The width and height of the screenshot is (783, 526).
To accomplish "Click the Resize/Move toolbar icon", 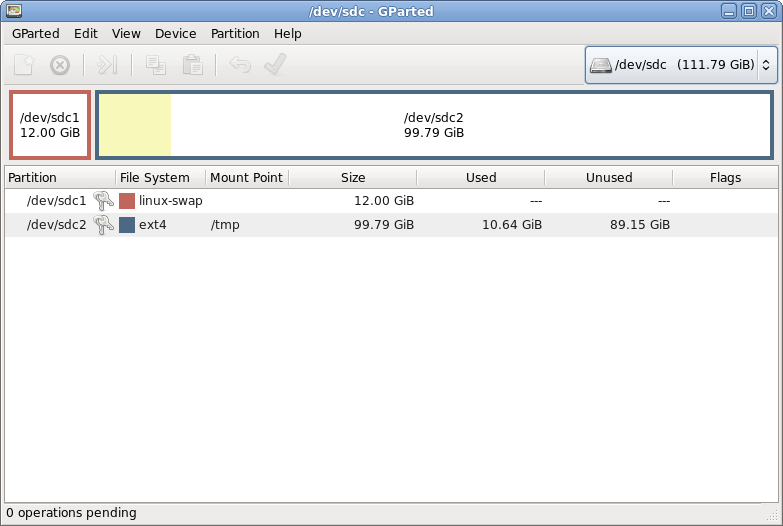I will tap(107, 65).
